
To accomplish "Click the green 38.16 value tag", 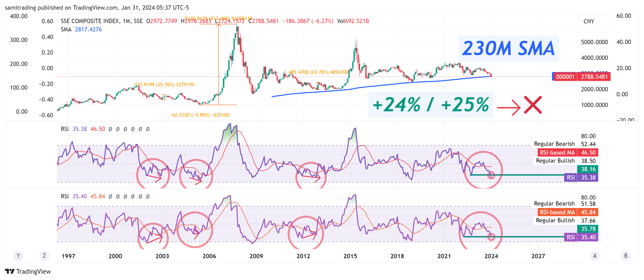I will (x=588, y=169).
